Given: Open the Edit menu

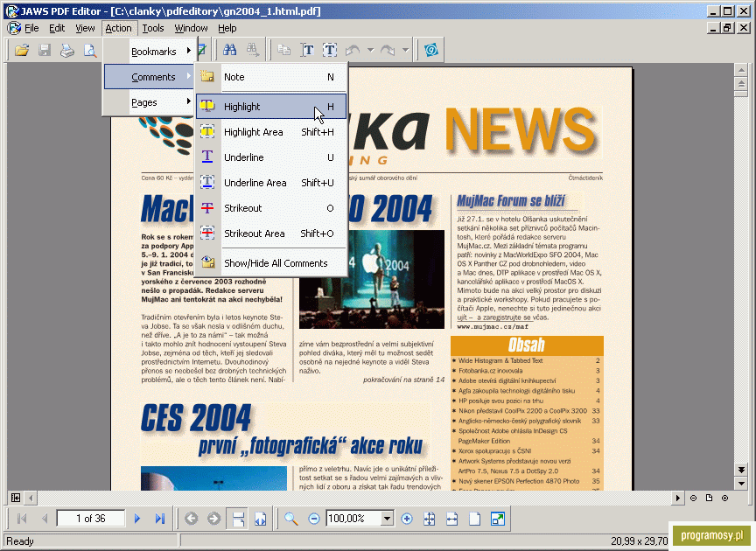Looking at the screenshot, I should (x=57, y=28).
